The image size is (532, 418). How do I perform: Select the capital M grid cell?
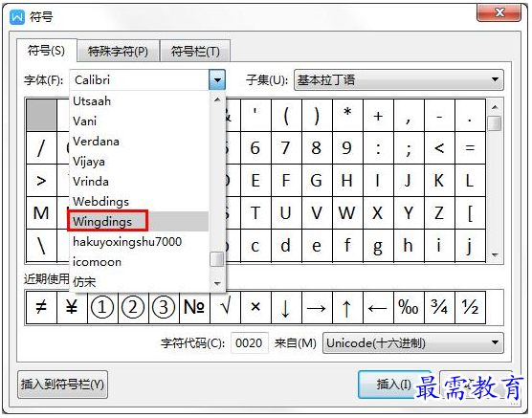pyautogui.click(x=41, y=213)
